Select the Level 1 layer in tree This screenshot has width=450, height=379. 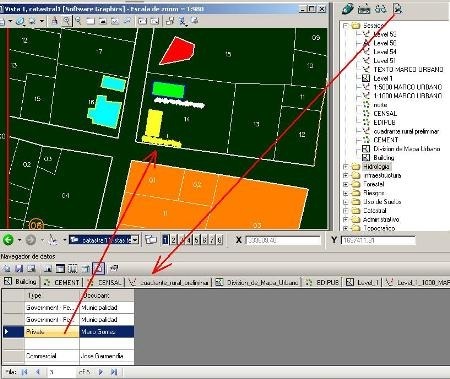383,78
